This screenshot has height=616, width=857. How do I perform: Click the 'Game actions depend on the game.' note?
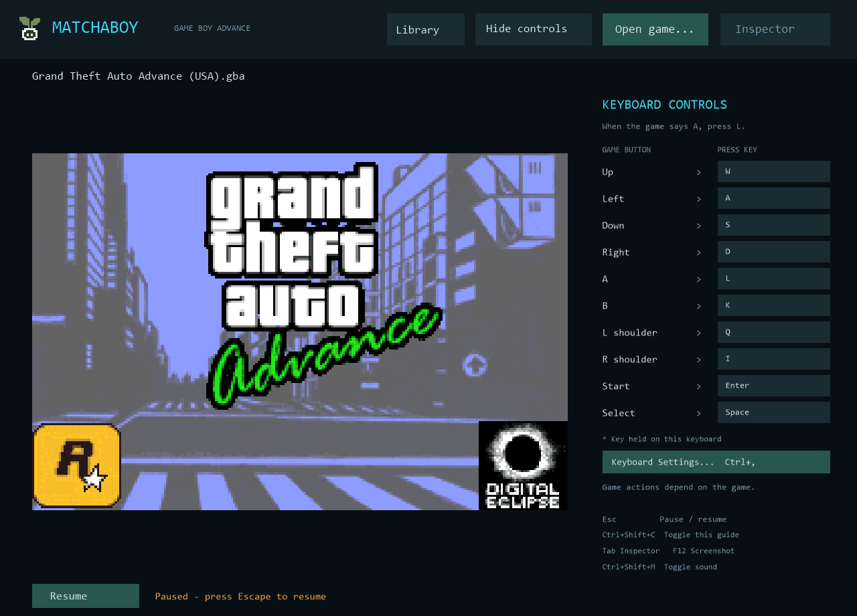coord(678,487)
